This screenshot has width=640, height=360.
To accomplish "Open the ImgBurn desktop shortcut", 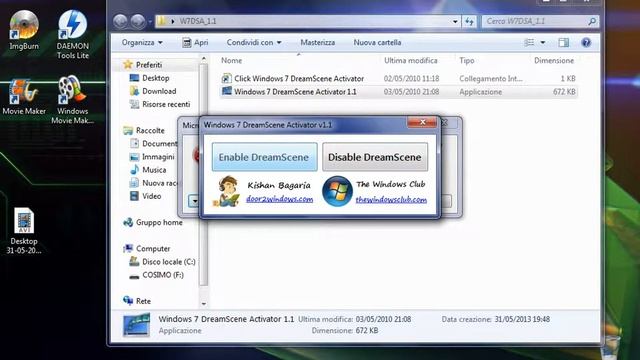I will click(x=24, y=31).
